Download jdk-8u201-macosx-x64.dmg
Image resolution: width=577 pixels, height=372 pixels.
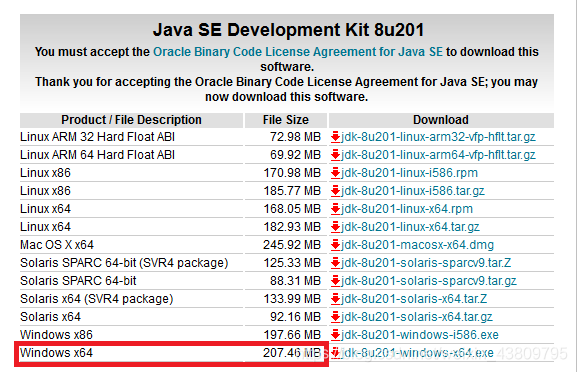418,245
